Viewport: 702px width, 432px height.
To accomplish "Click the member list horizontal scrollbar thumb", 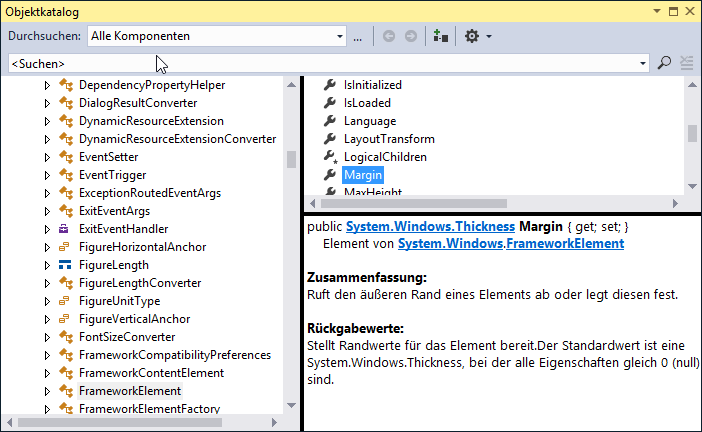I will point(414,204).
